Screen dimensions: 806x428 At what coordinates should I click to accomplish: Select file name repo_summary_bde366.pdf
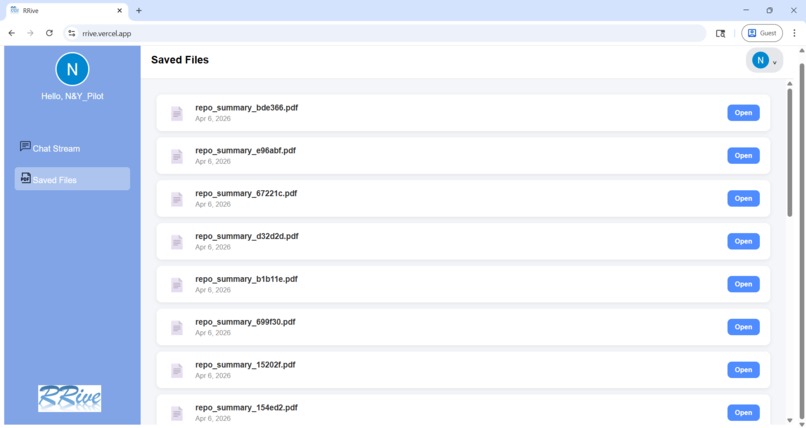point(246,108)
